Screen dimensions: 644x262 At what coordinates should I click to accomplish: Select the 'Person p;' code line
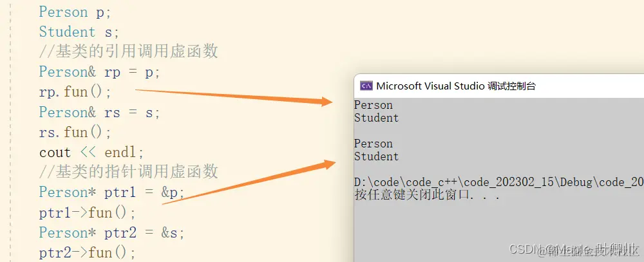pos(75,12)
